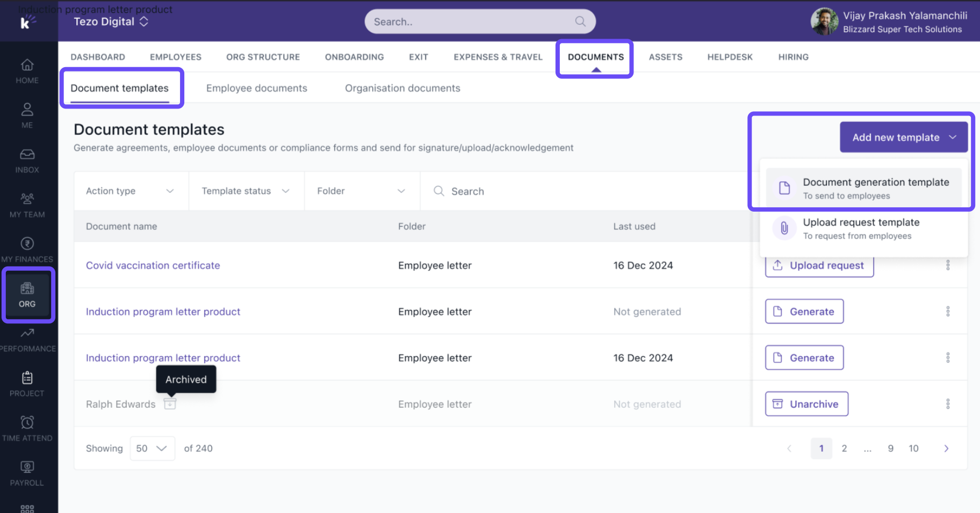Click the archive icon beside Ralph Edwards

(170, 404)
